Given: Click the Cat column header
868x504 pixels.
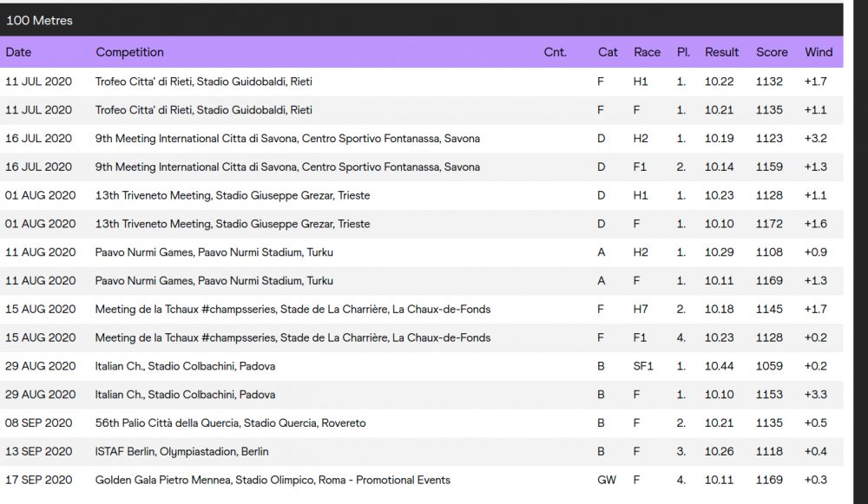Looking at the screenshot, I should pos(608,52).
